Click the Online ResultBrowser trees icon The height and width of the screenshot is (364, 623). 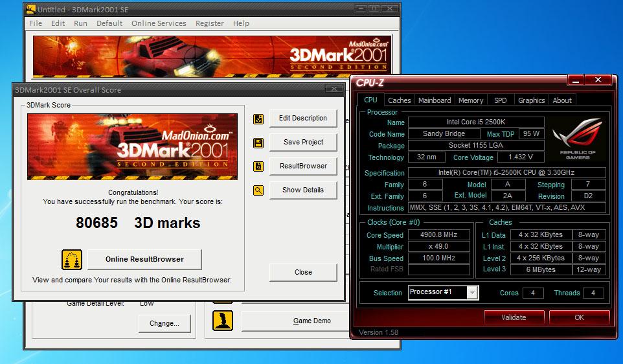(x=72, y=260)
